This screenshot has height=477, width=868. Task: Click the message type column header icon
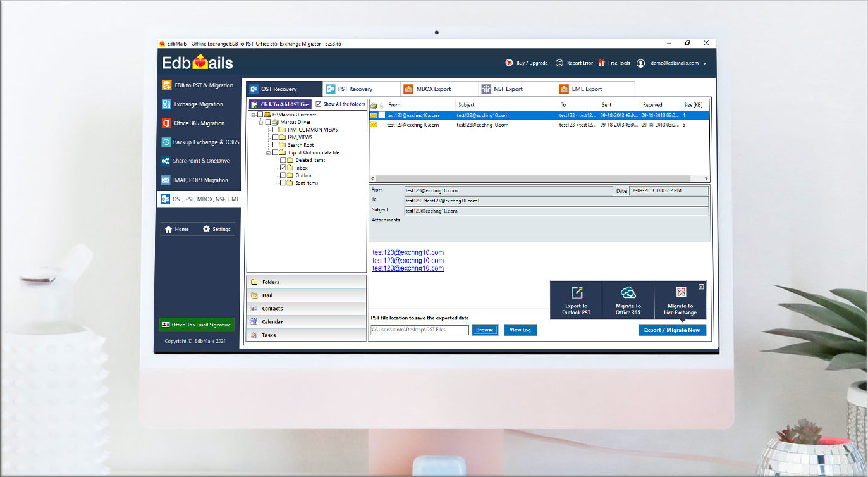(374, 105)
